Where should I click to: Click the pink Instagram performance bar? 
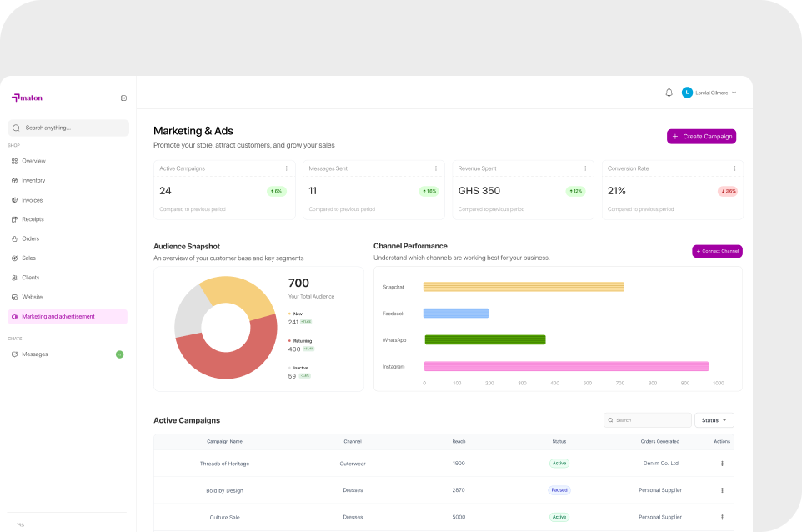(566, 366)
